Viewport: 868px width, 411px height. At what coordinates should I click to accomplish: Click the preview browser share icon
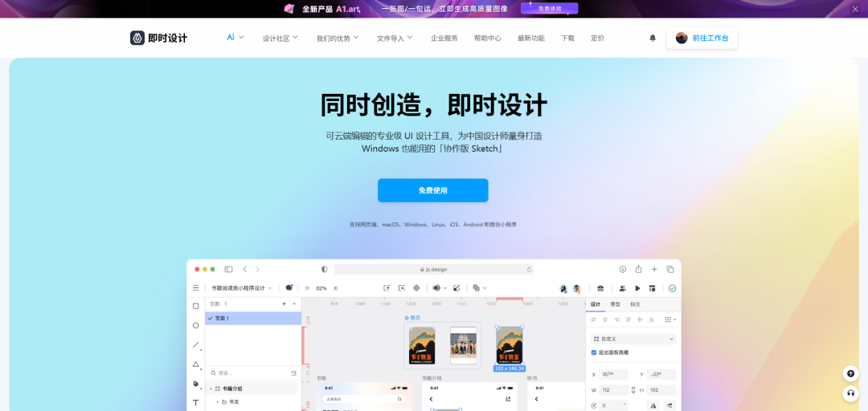pos(638,270)
